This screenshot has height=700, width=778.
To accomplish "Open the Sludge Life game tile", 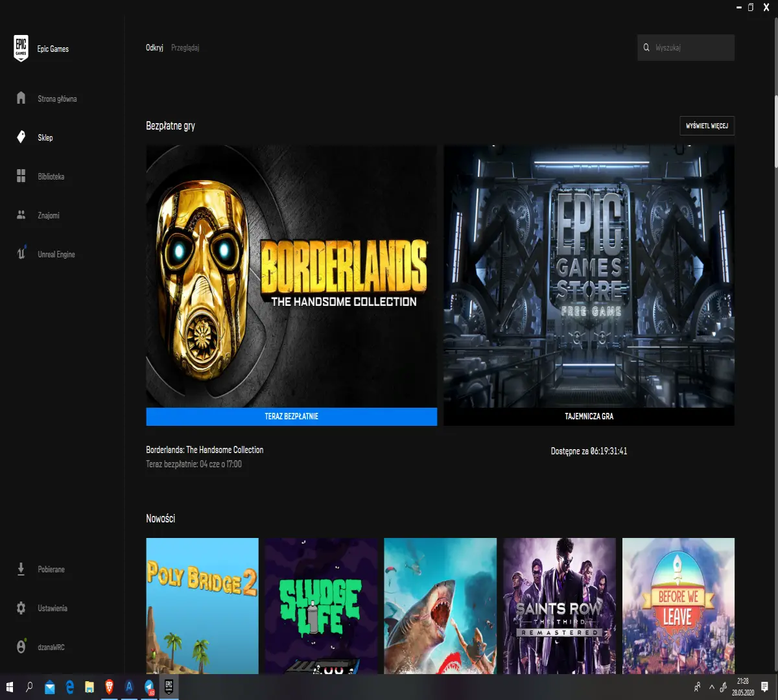I will (321, 606).
